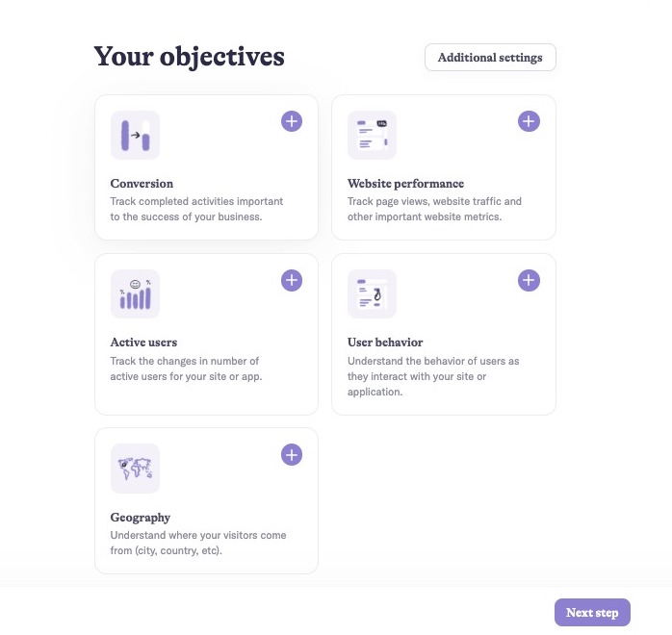
Task: Click the Geography description text
Action: coord(197,543)
